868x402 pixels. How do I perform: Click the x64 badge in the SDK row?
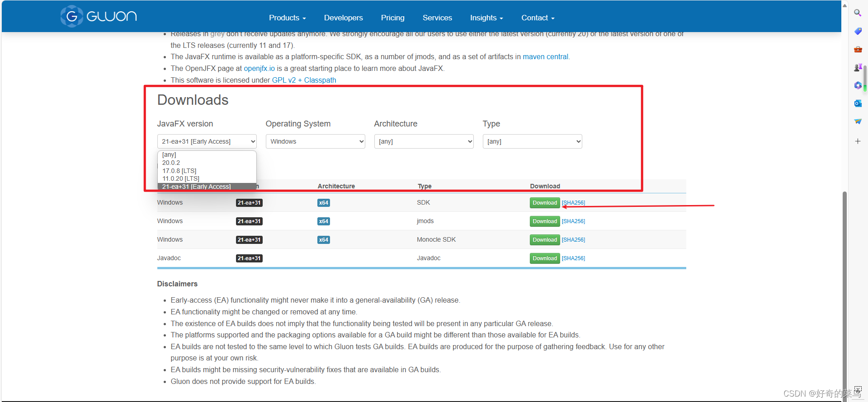324,203
